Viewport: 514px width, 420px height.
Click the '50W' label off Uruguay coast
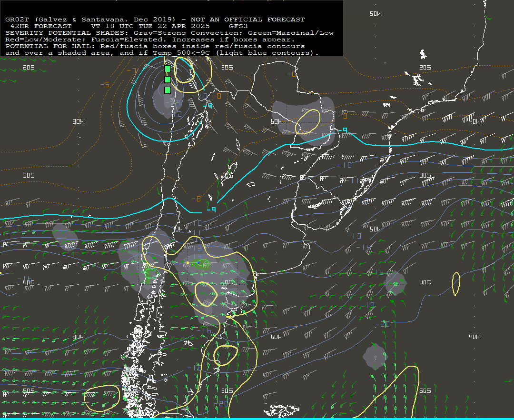click(x=376, y=229)
